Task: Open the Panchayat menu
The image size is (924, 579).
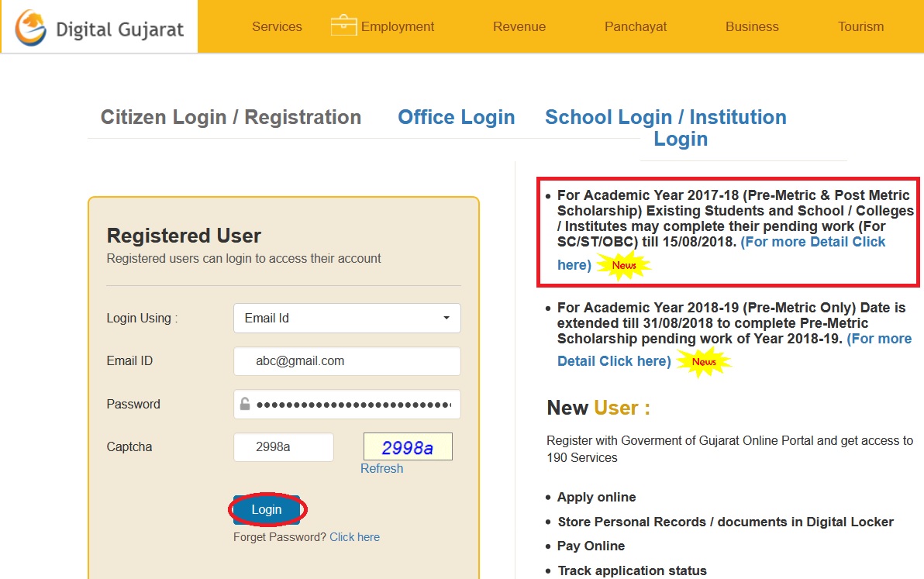Action: click(636, 26)
